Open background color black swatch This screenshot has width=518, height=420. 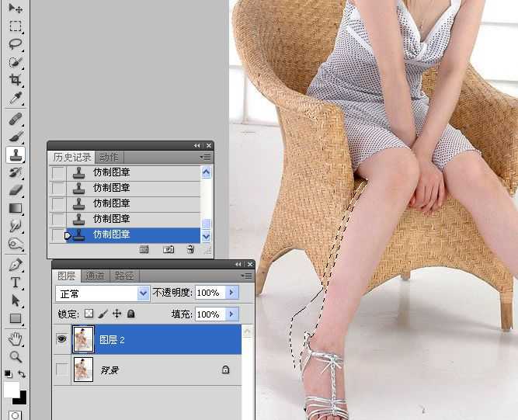(x=21, y=399)
